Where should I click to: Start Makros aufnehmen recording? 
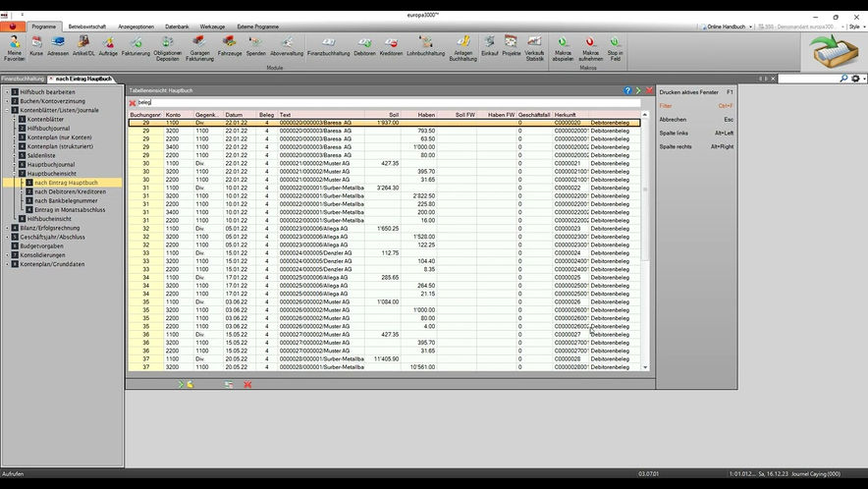pyautogui.click(x=590, y=47)
